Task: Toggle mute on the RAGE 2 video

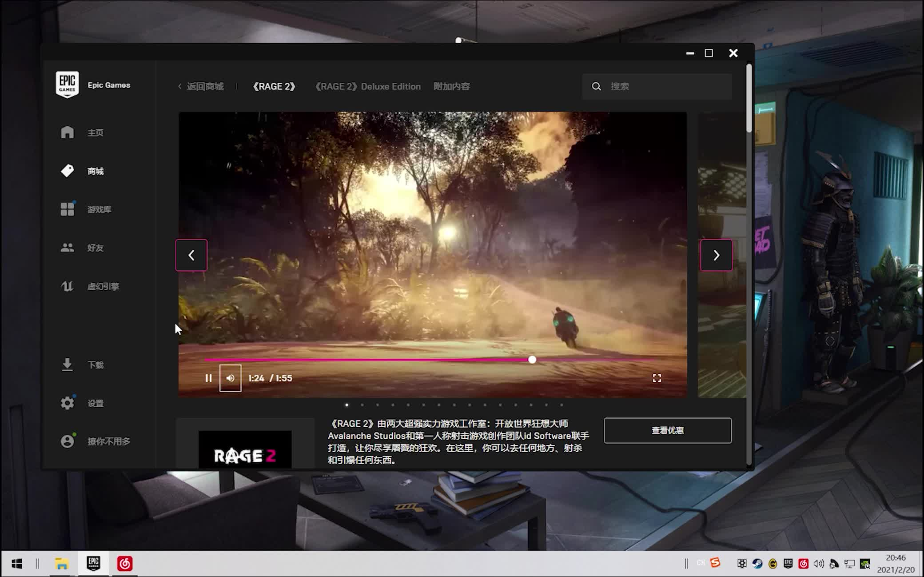Action: (230, 377)
